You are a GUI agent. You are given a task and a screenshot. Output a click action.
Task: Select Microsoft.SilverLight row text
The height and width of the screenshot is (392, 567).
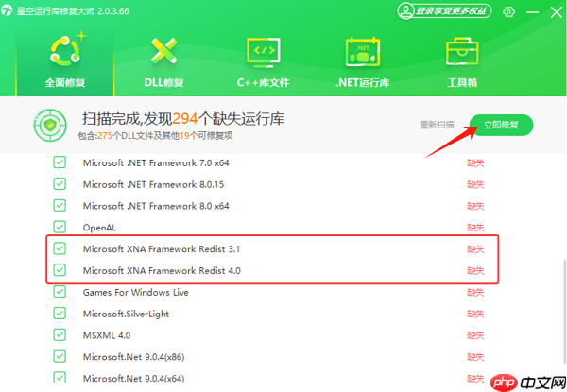(126, 314)
